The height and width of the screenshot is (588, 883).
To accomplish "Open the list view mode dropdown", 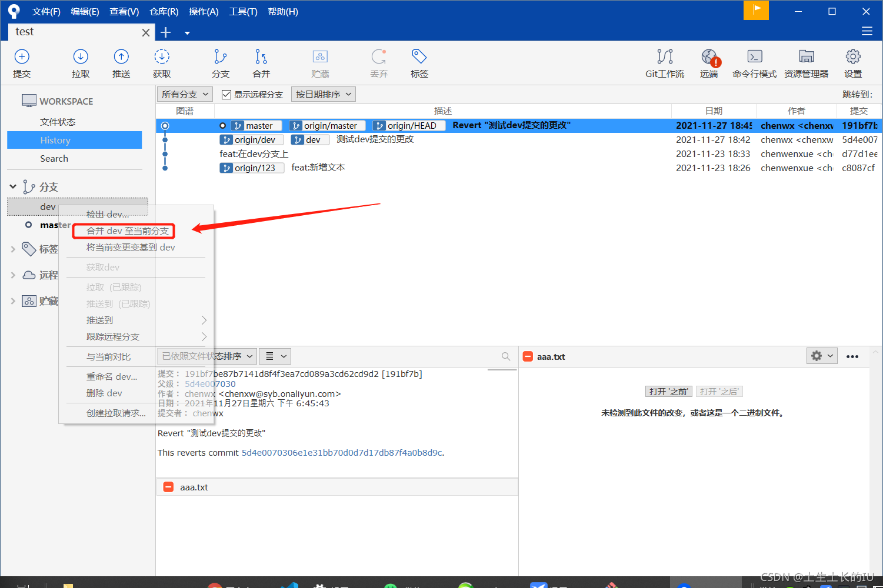I will pyautogui.click(x=275, y=356).
